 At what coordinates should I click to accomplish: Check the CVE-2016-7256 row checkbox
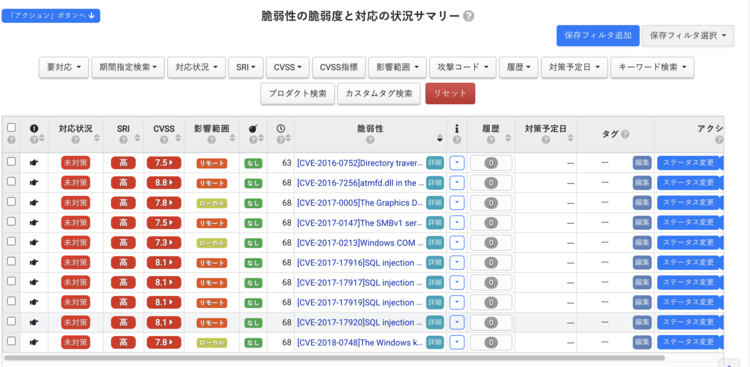point(11,182)
